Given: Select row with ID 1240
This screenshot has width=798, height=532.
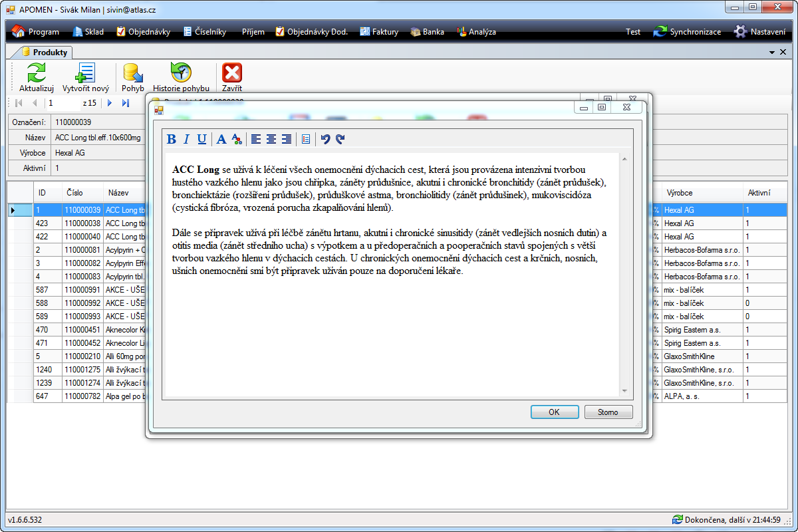Looking at the screenshot, I should [x=48, y=370].
